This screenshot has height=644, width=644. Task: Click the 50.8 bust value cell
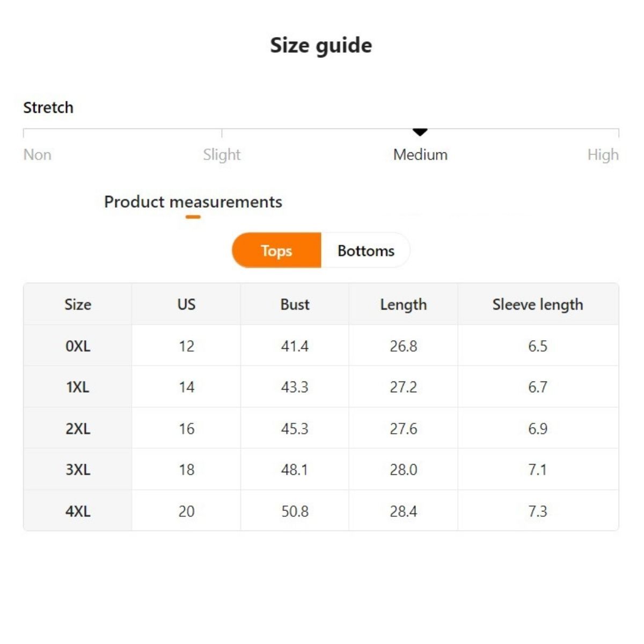point(295,511)
